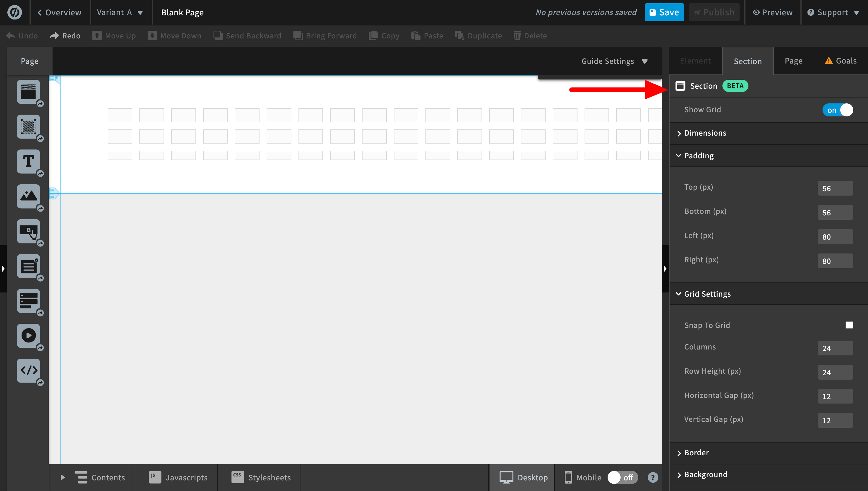868x491 pixels.
Task: Expand the Background section
Action: pos(705,474)
